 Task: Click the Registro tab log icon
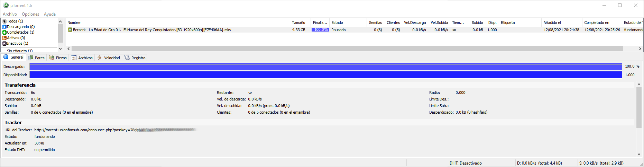pyautogui.click(x=127, y=58)
